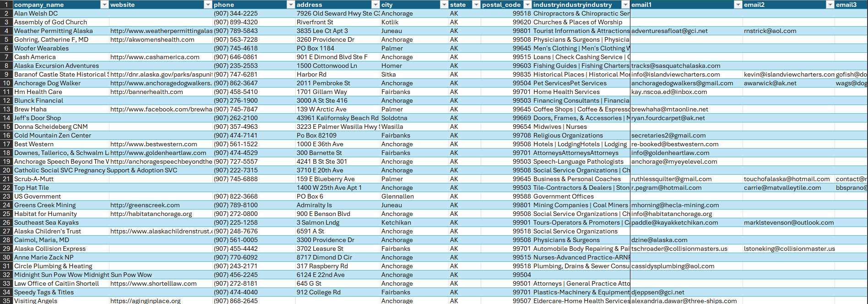The height and width of the screenshot is (304, 868).
Task: Open the http://www.bestwestern.com website cell
Action: (x=161, y=144)
